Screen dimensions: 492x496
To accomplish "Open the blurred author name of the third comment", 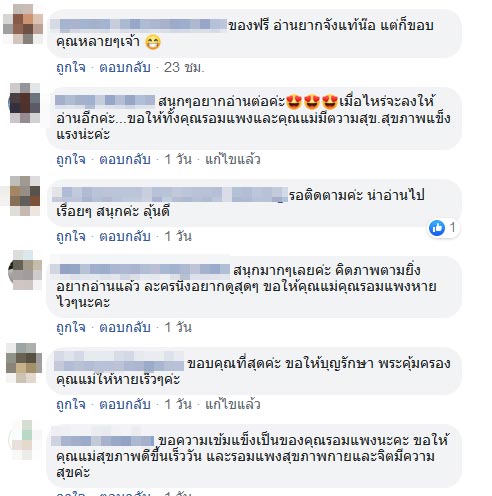I will (170, 195).
